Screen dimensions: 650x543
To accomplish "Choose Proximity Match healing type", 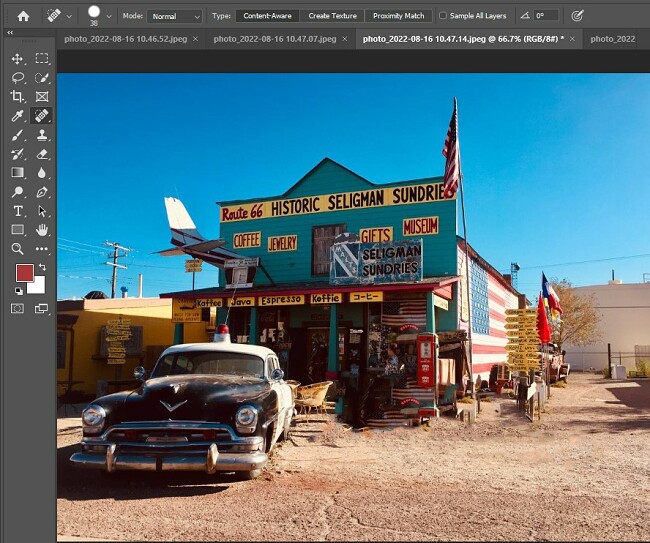I will coord(398,16).
